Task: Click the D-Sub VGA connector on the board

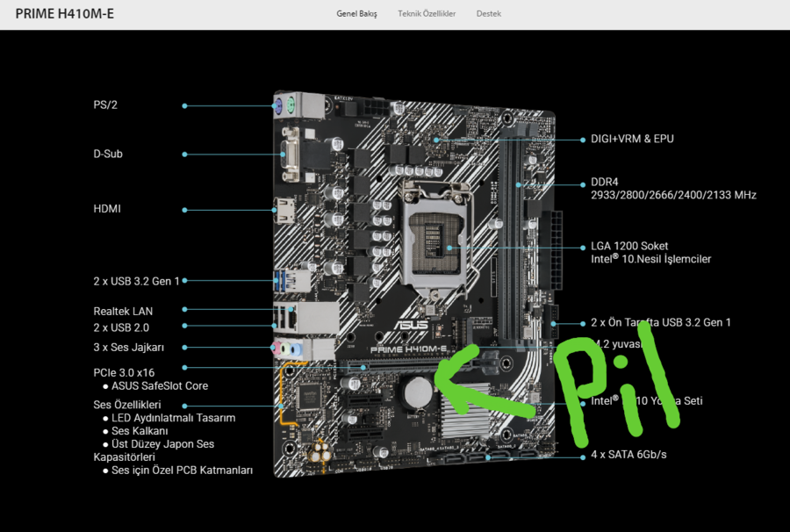Action: pyautogui.click(x=291, y=155)
